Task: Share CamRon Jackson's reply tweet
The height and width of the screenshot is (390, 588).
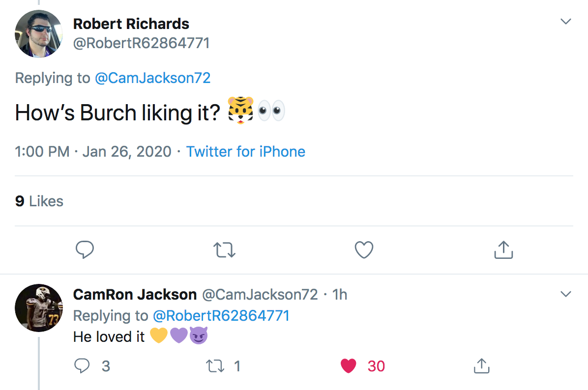Action: click(481, 366)
